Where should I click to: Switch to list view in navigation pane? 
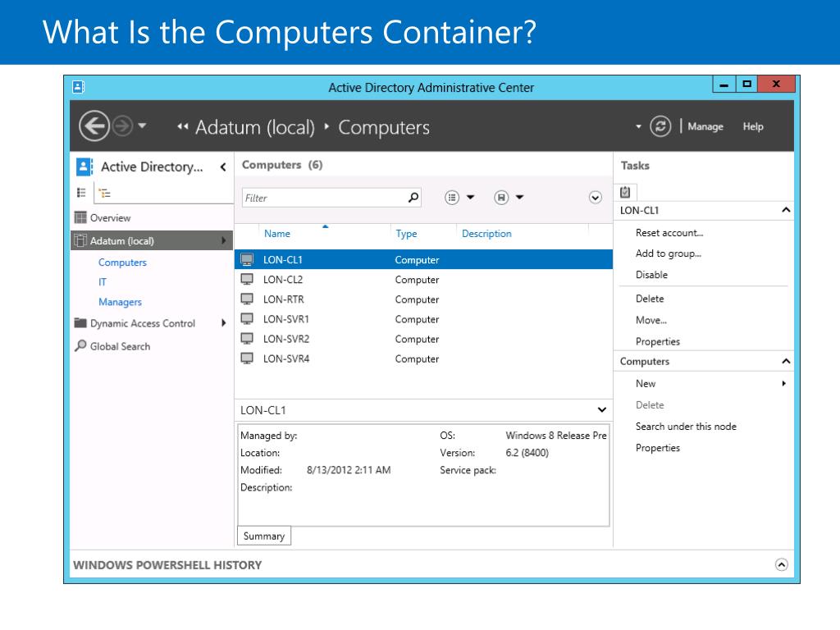[81, 192]
